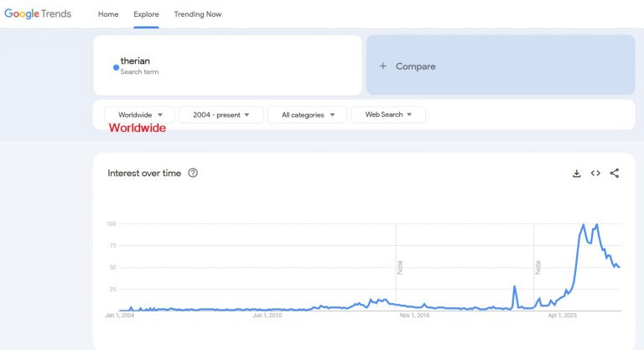Open the Interest over time help icon

(193, 174)
